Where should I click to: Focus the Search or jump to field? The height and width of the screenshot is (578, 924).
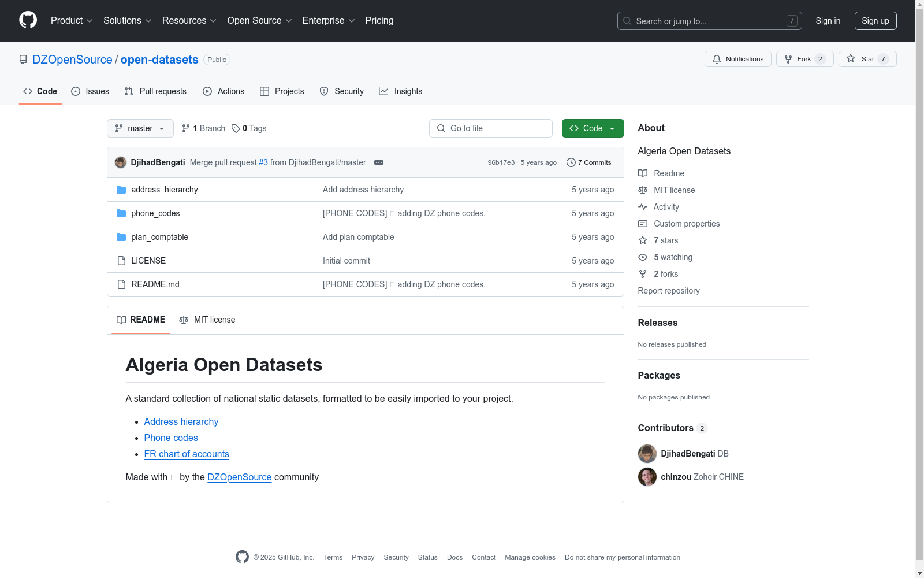(709, 21)
